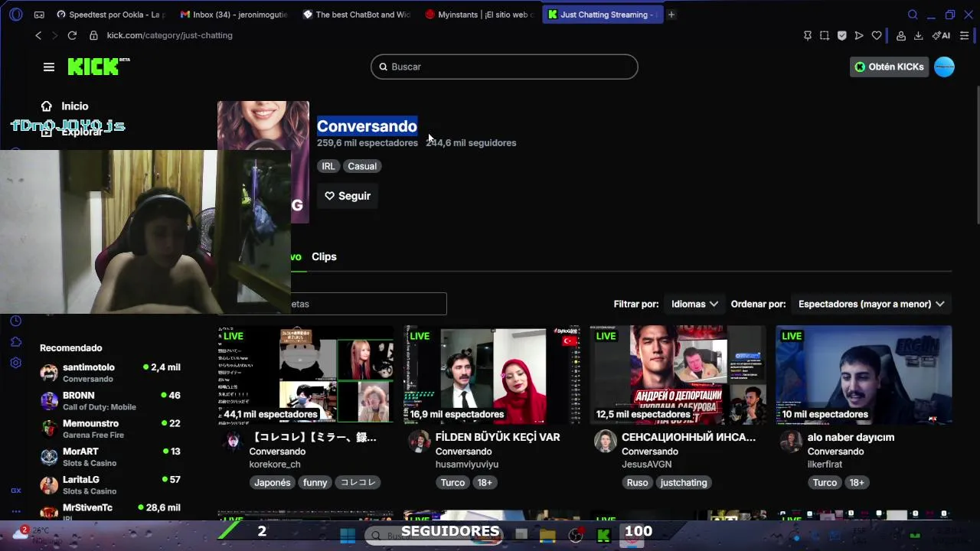Screen dimensions: 980x551
Task: Open site info lock icon
Action: coord(93,35)
